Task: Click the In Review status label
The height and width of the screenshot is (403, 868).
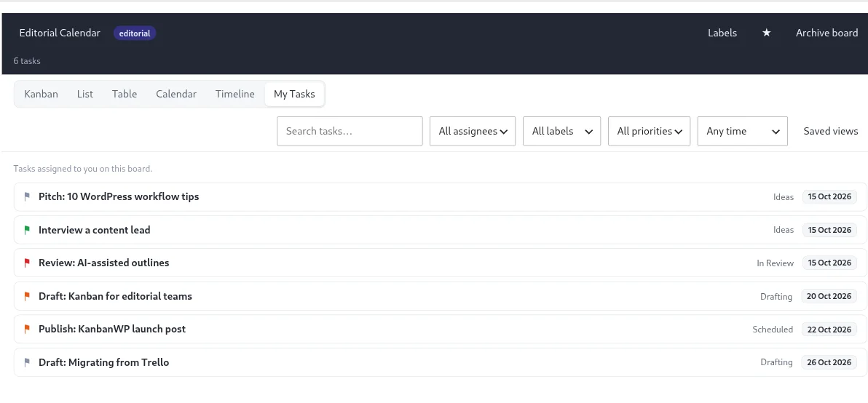Action: (775, 263)
